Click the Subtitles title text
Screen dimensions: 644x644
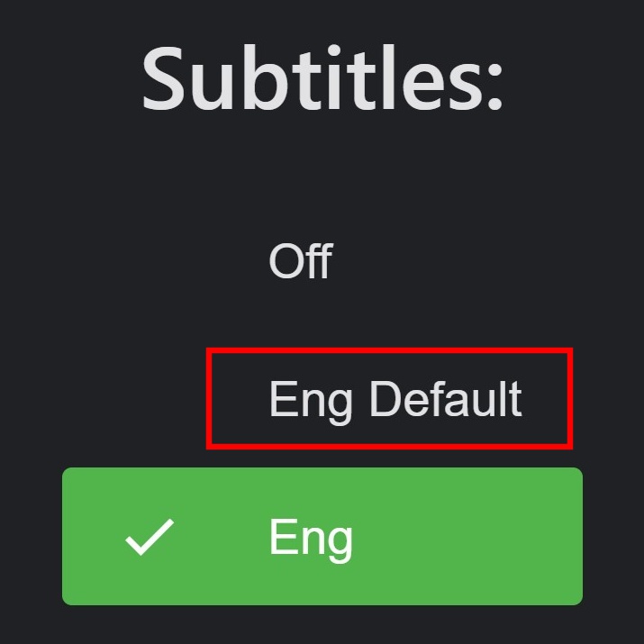coord(322,78)
